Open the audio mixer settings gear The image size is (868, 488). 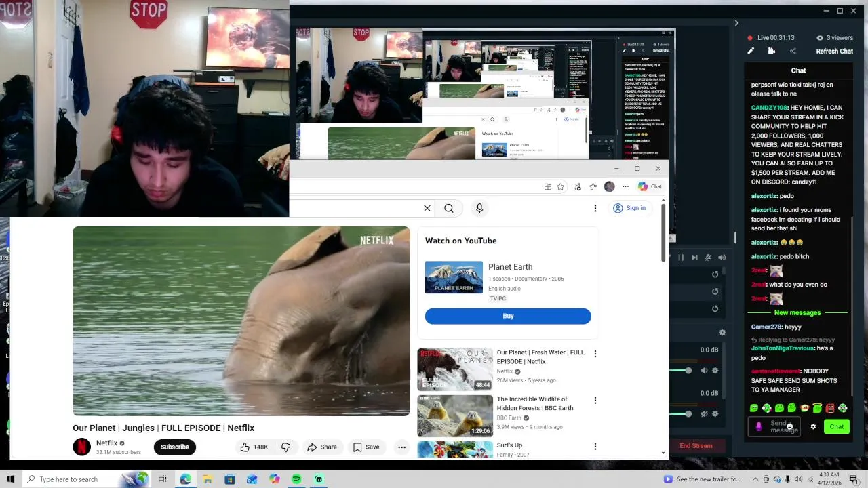tap(722, 332)
